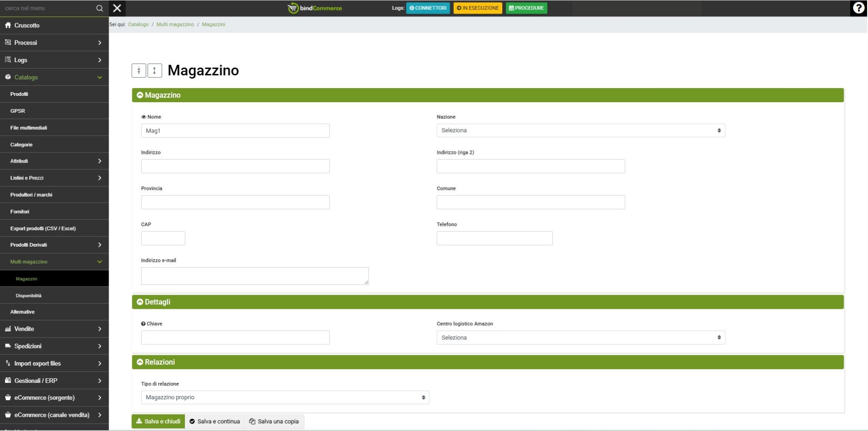The height and width of the screenshot is (431, 868).
Task: Click the eye icon beside Nome
Action: click(144, 117)
